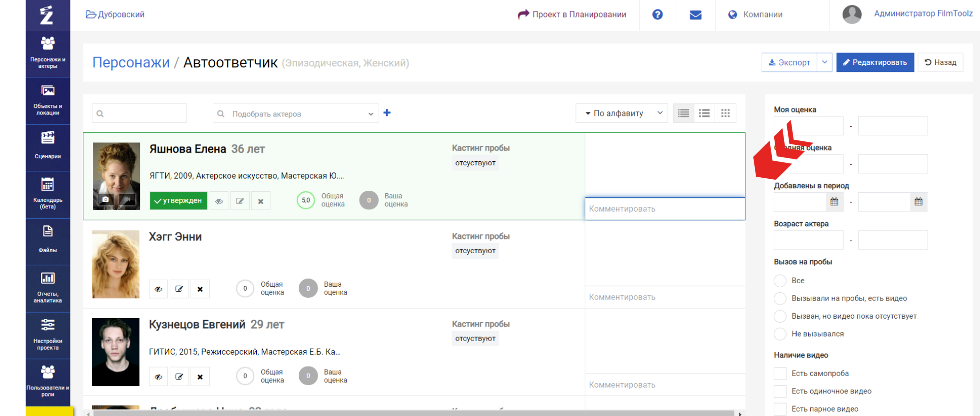Open Календарь (бета) sidebar section
Image resolution: width=980 pixels, height=416 pixels.
point(48,193)
